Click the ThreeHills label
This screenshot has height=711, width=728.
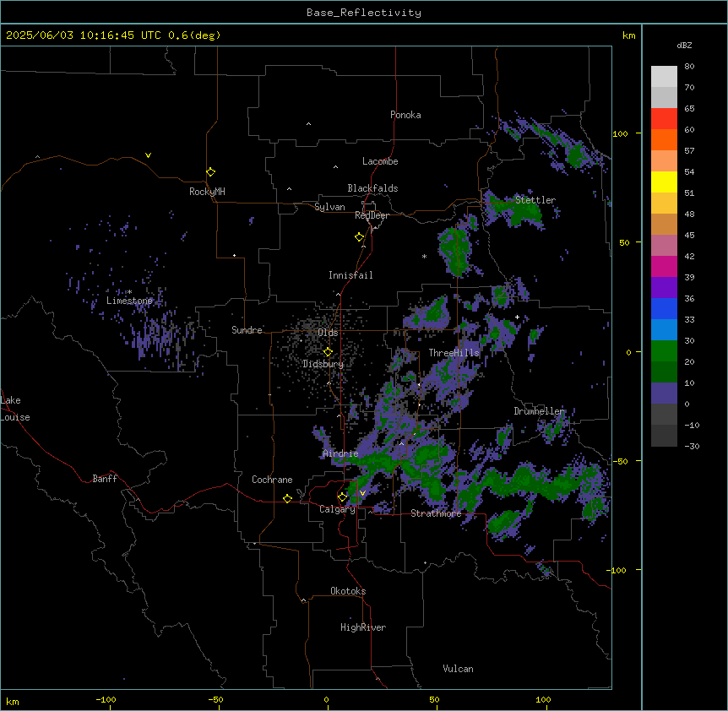click(x=454, y=353)
